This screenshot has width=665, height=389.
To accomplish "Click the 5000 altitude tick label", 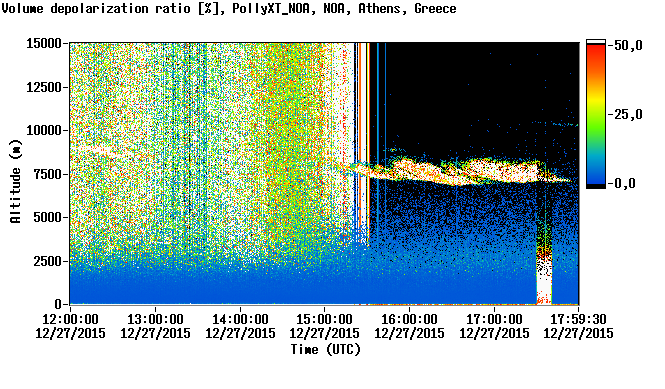I will click(x=48, y=217).
